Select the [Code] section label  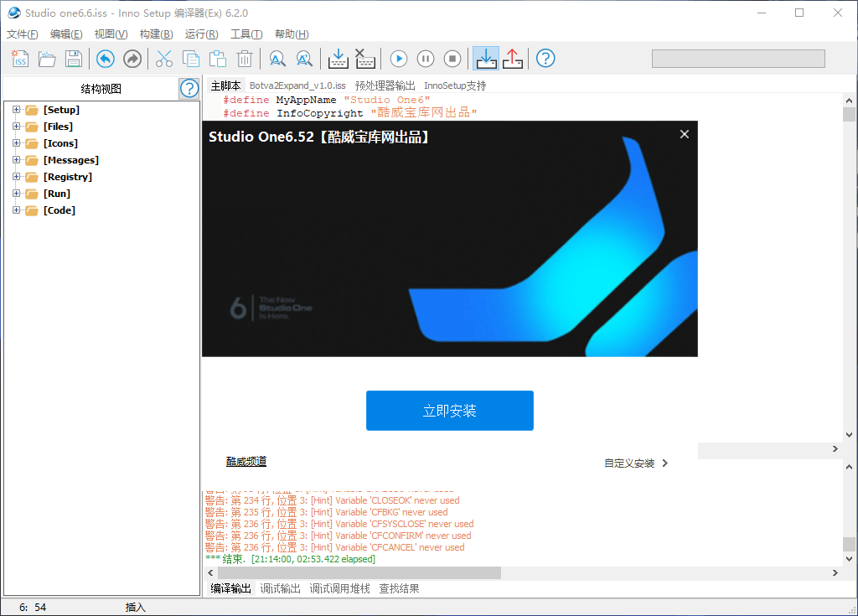[59, 210]
